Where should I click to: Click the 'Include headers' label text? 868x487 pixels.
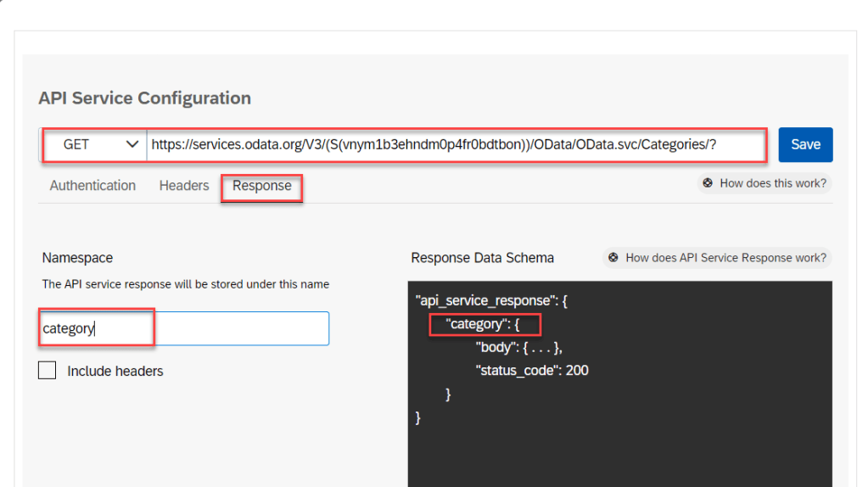tap(115, 371)
